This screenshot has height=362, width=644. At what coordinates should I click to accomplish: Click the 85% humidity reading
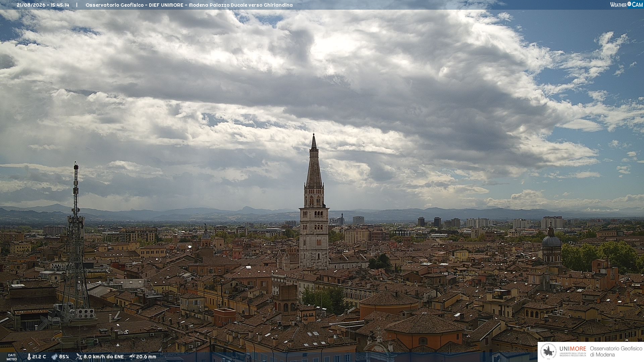pos(64,357)
